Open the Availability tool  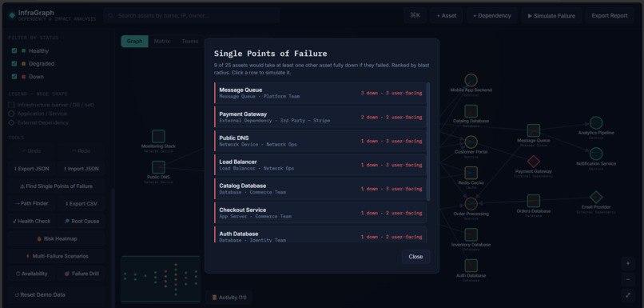pyautogui.click(x=31, y=274)
